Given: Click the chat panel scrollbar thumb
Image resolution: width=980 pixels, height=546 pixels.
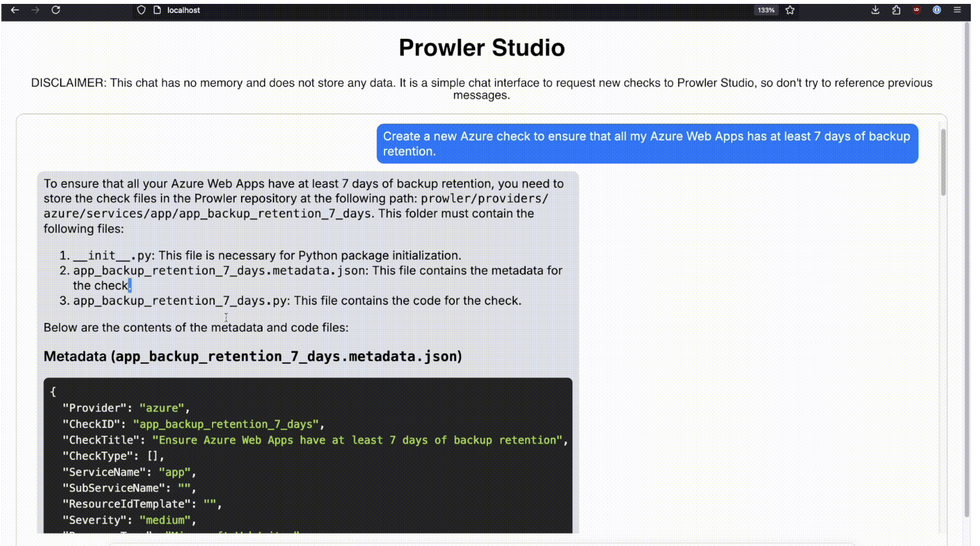Looking at the screenshot, I should [x=943, y=162].
